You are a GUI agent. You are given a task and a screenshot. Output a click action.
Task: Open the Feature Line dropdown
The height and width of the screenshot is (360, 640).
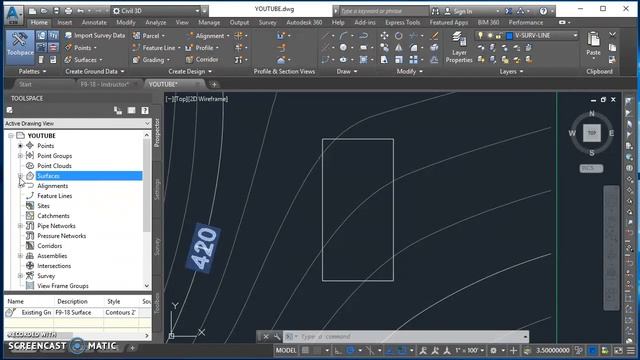pos(157,48)
